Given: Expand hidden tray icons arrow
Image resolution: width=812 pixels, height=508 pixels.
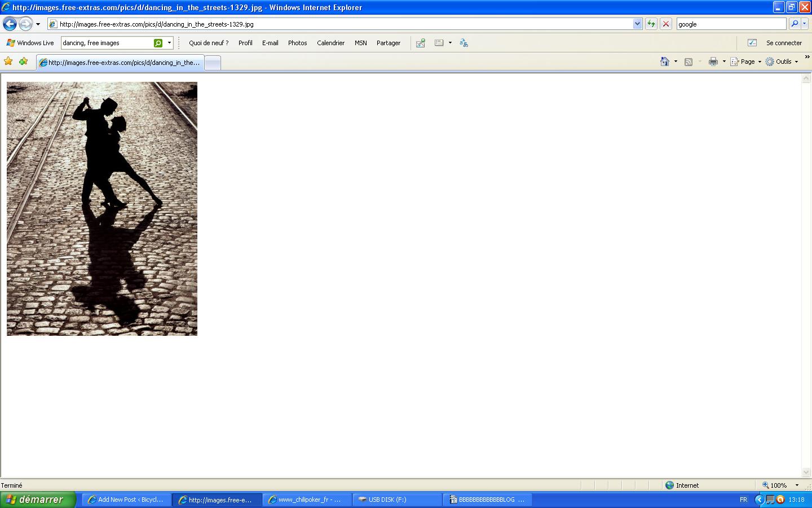Looking at the screenshot, I should (759, 500).
